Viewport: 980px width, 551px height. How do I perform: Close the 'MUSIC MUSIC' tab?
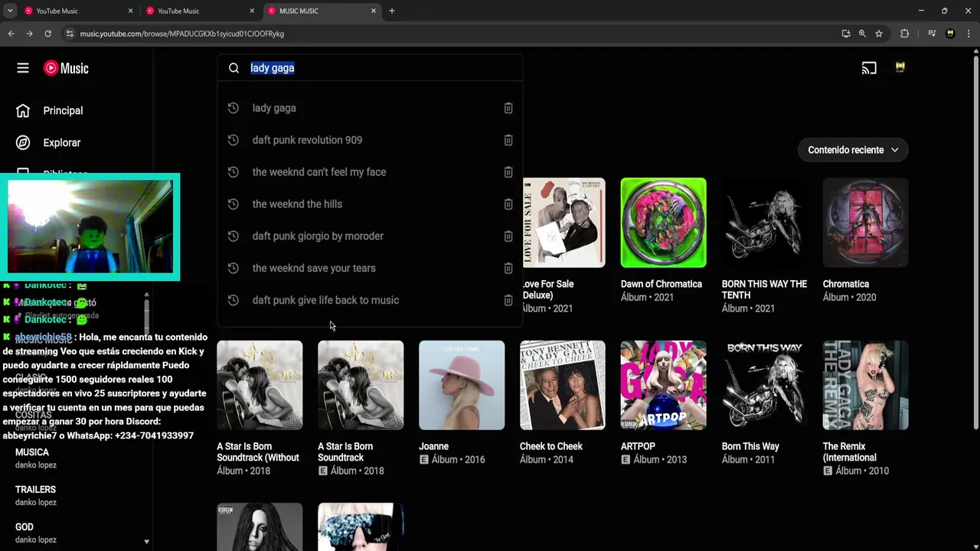tap(374, 11)
